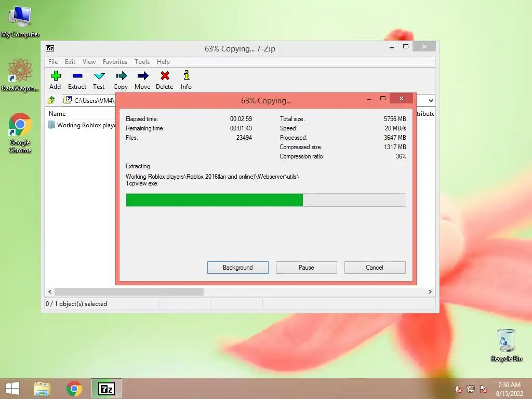Click the Name column header
The width and height of the screenshot is (532, 399).
57,114
